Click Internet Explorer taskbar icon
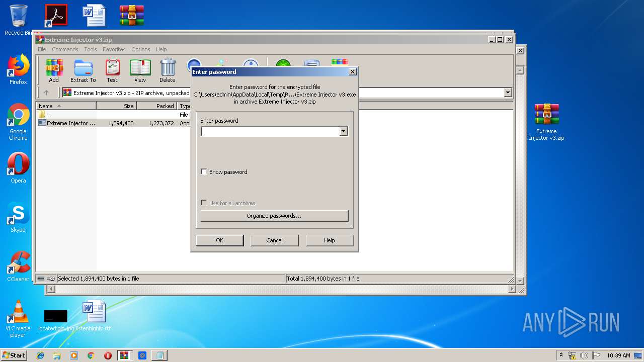 coord(40,355)
